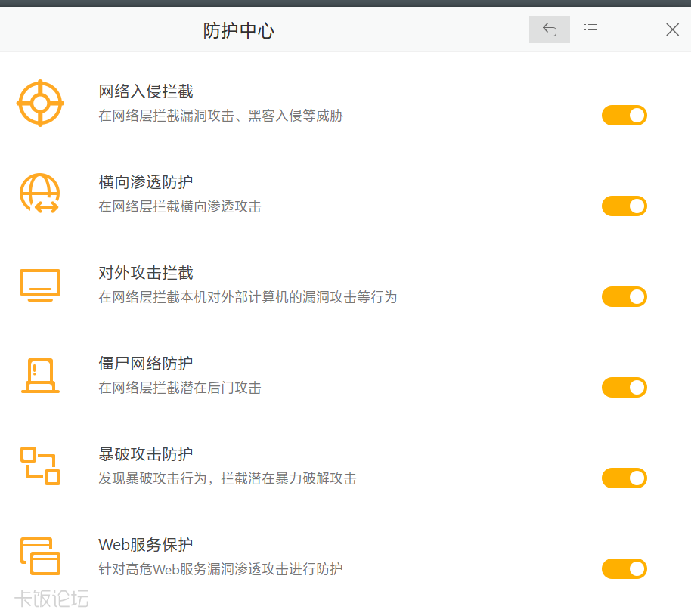Click the network intrusion crosshair icon
This screenshot has width=691, height=616.
(x=40, y=103)
